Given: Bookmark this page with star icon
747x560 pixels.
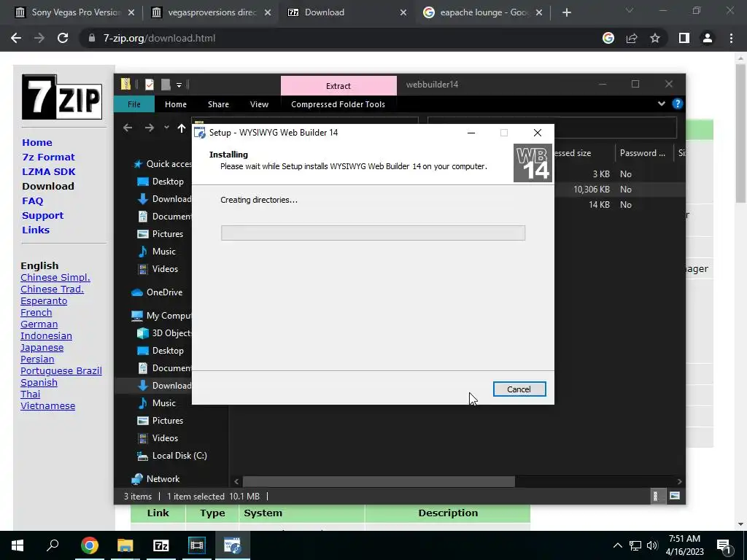Looking at the screenshot, I should click(x=655, y=38).
